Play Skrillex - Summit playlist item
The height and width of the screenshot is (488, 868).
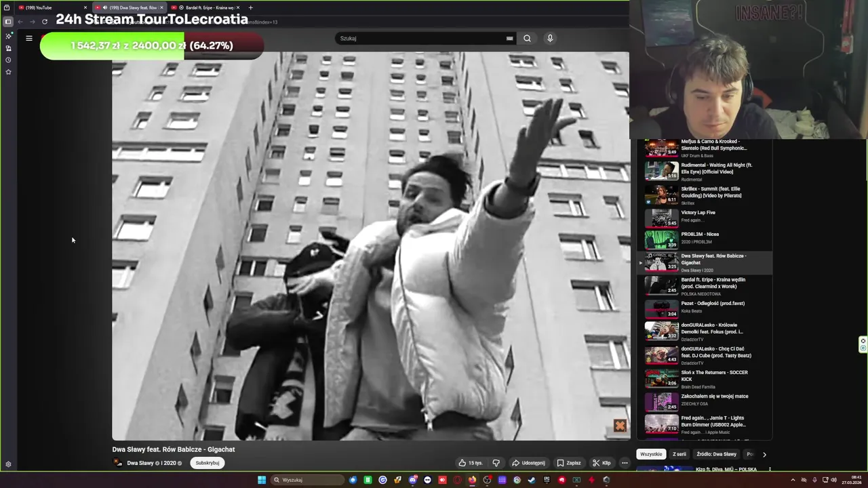705,195
